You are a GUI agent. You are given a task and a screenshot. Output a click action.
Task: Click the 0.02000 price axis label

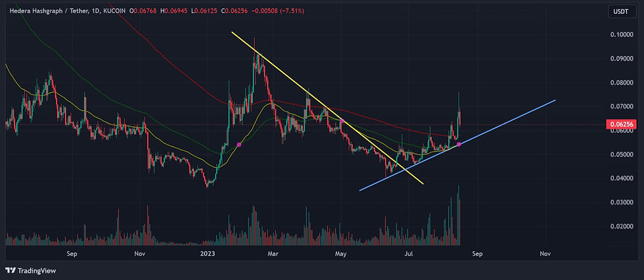(620, 227)
